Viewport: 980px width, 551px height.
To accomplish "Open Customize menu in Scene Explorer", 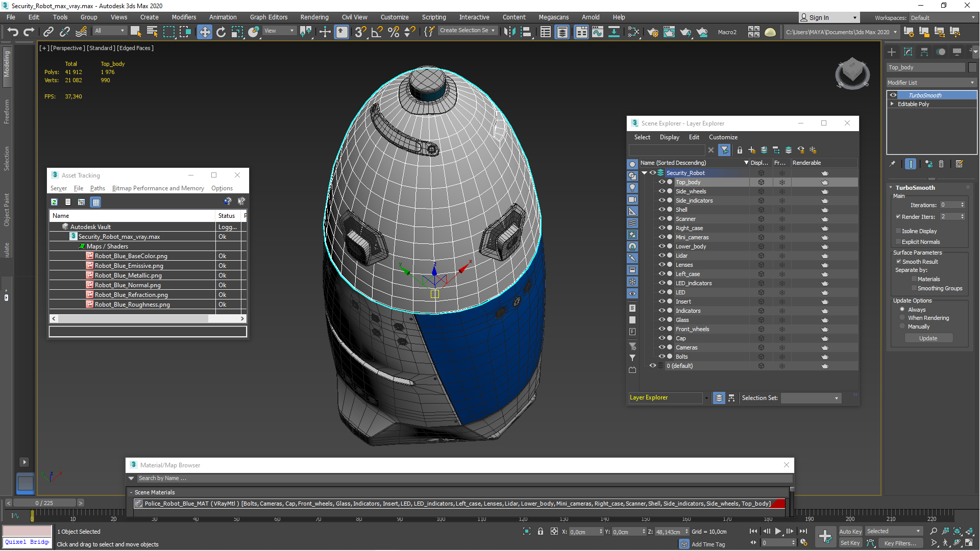I will click(x=723, y=137).
